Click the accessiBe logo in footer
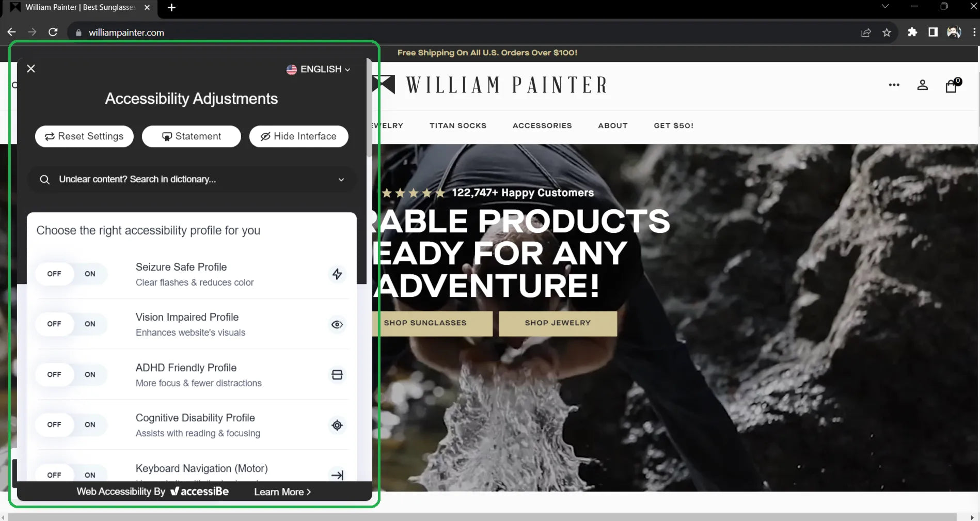 (199, 492)
